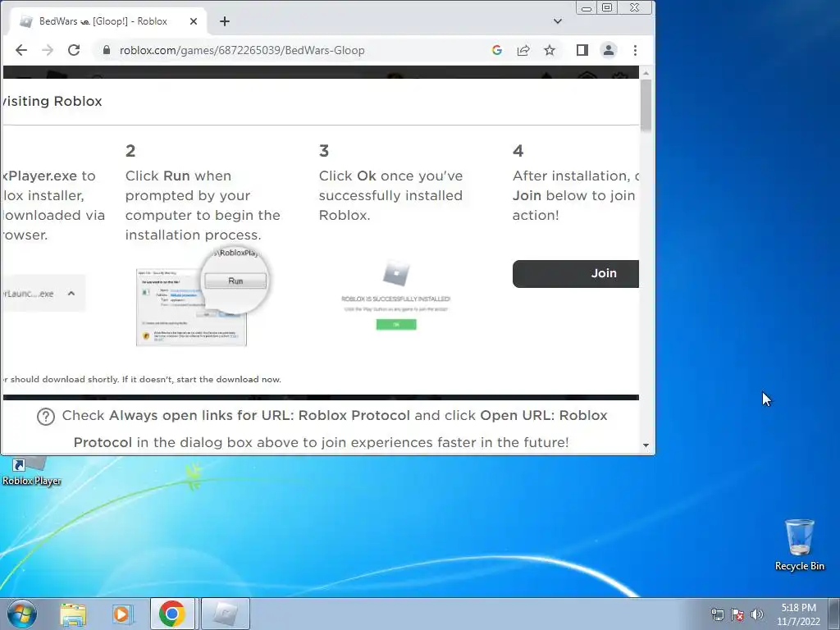
Task: Click the vertical scrollbar thumb
Action: coord(646,105)
